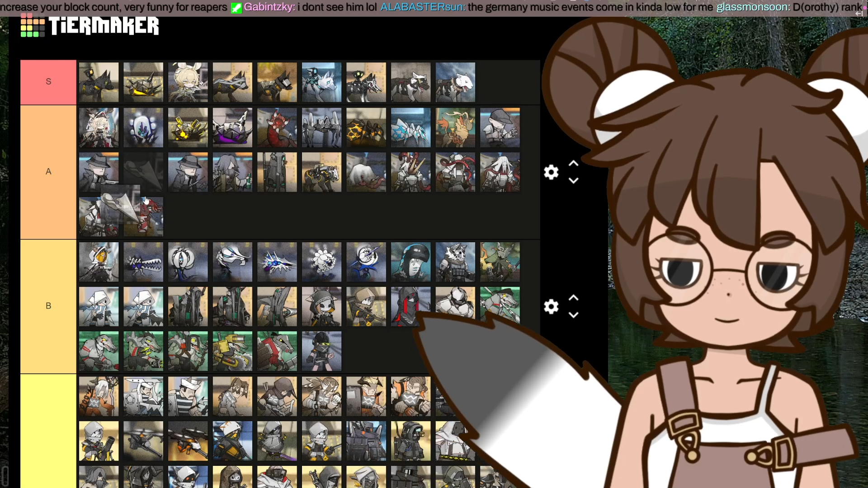Open settings gear for tier A
Viewport: 868px width, 488px height.
pos(551,172)
